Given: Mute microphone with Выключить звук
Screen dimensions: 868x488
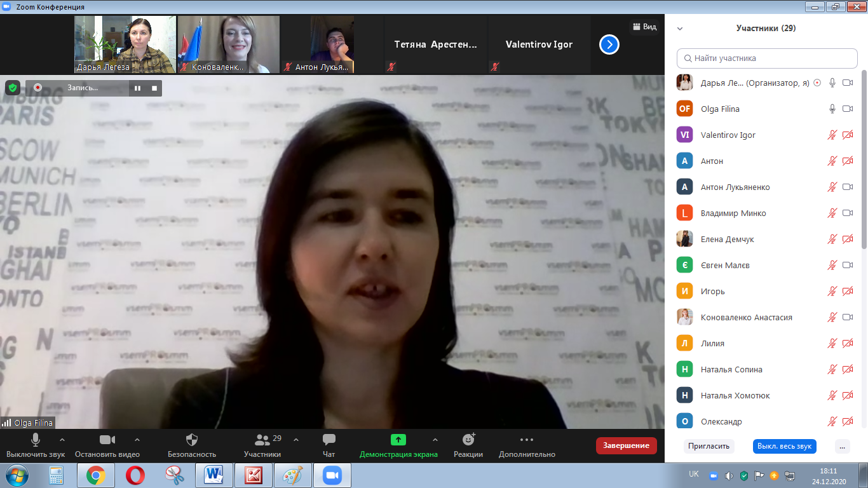Looking at the screenshot, I should point(36,445).
